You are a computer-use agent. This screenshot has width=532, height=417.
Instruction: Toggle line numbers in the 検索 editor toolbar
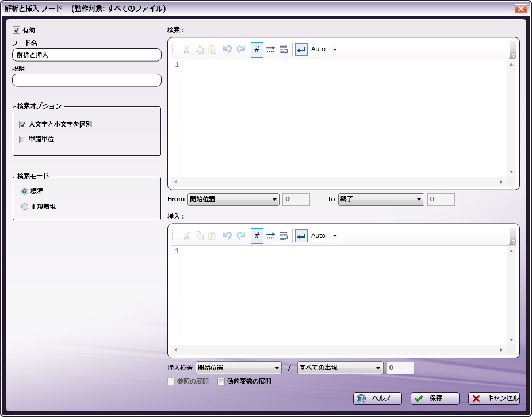coord(257,49)
